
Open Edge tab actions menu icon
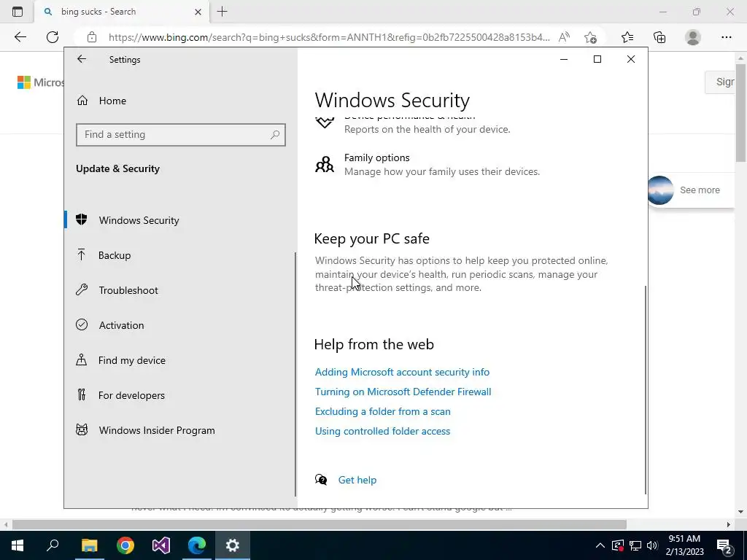(x=18, y=12)
